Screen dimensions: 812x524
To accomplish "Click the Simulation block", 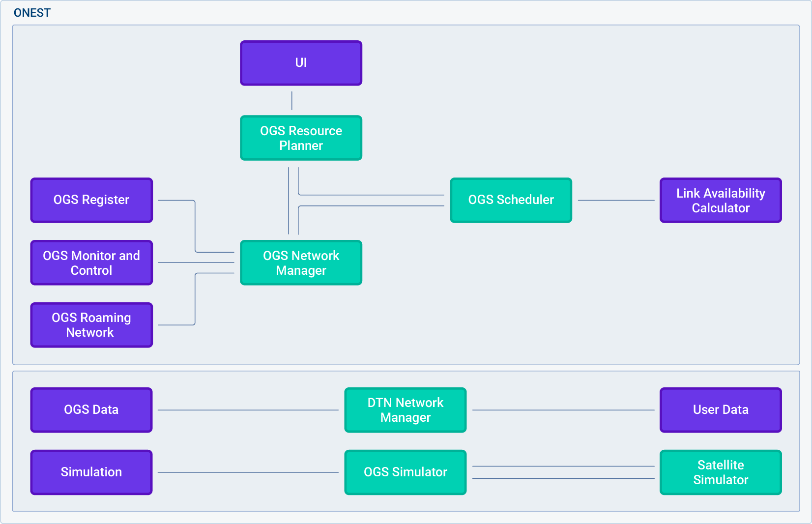I will [91, 472].
